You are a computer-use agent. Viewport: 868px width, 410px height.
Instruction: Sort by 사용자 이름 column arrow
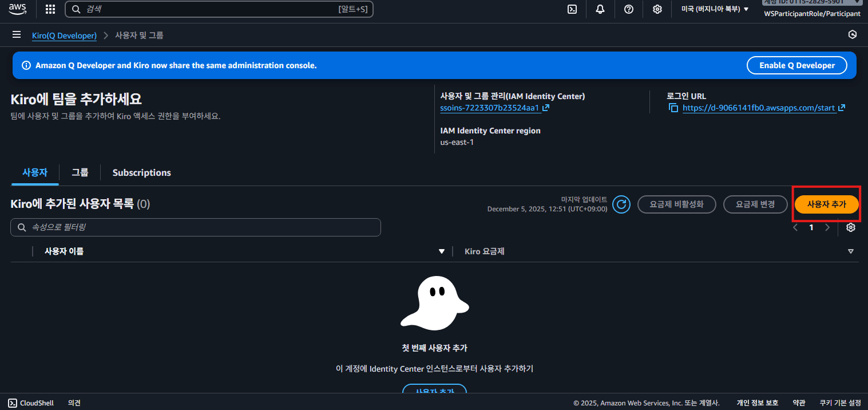441,251
